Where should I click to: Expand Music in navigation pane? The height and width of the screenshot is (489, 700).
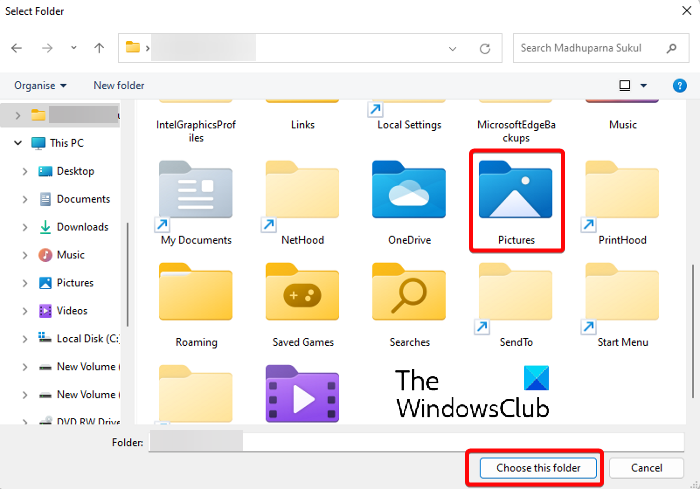(x=25, y=255)
